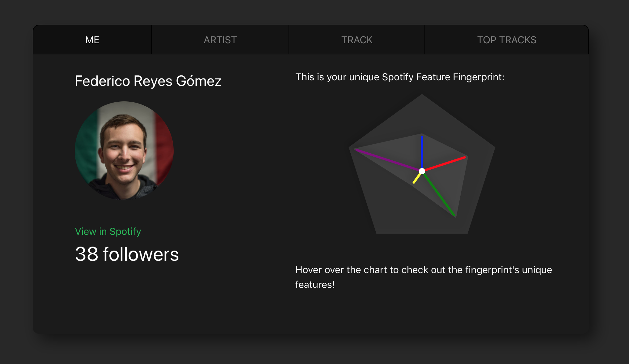Click the Spotify Feature Fingerprint heading text
The width and height of the screenshot is (629, 364).
[x=400, y=77]
